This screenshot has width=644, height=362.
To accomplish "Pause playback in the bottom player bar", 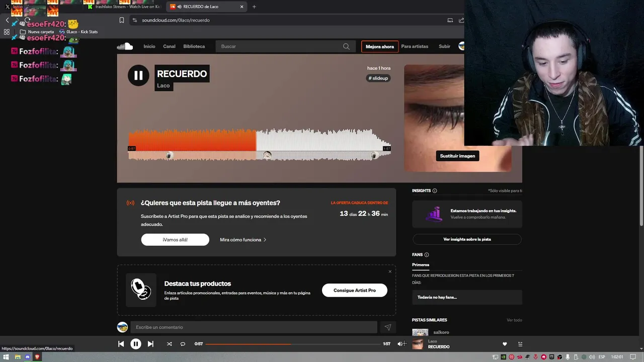I will coord(136,344).
